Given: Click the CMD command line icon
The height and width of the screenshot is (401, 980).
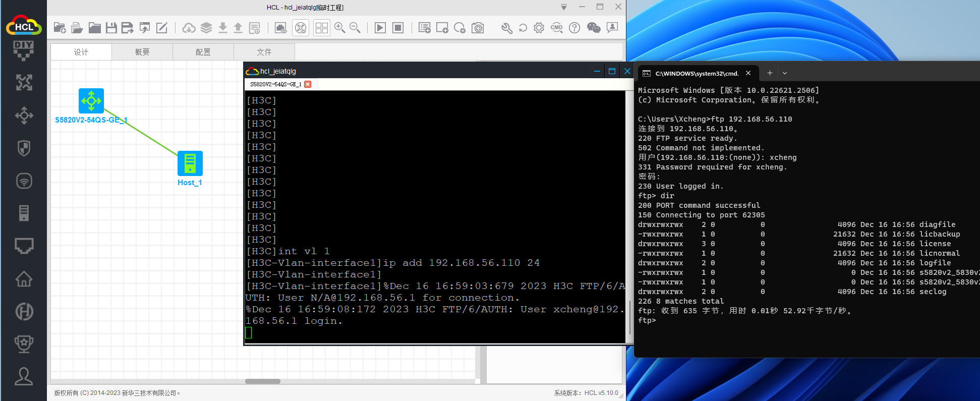Looking at the screenshot, I should [x=557, y=28].
